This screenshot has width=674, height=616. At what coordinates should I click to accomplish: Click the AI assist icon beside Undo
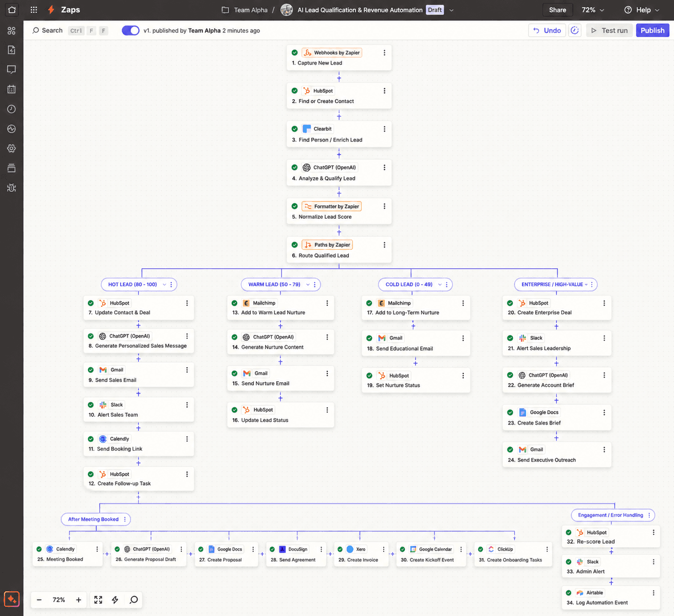coord(575,30)
